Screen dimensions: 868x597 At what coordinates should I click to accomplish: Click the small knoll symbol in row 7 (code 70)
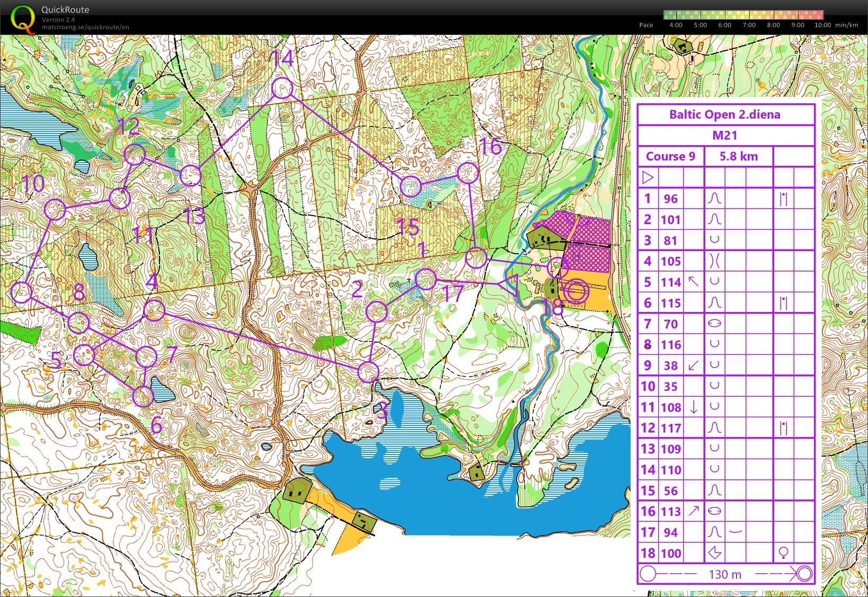pyautogui.click(x=714, y=323)
